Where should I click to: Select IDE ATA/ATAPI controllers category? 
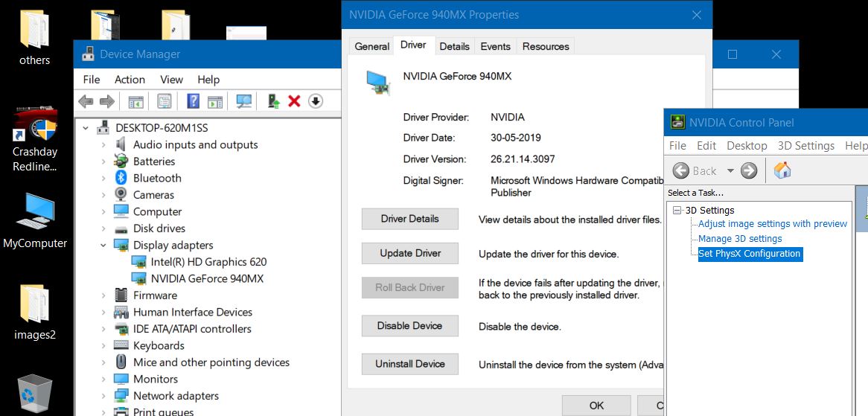(x=192, y=329)
